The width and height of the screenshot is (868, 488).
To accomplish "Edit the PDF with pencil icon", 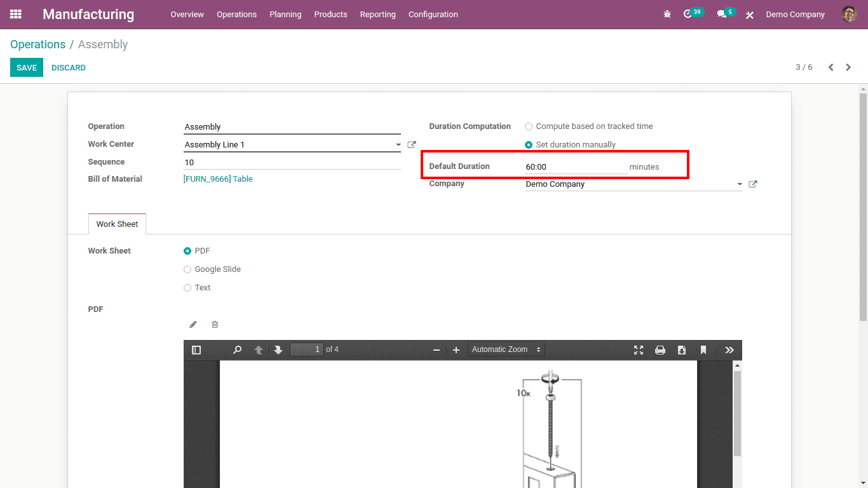I will (193, 325).
